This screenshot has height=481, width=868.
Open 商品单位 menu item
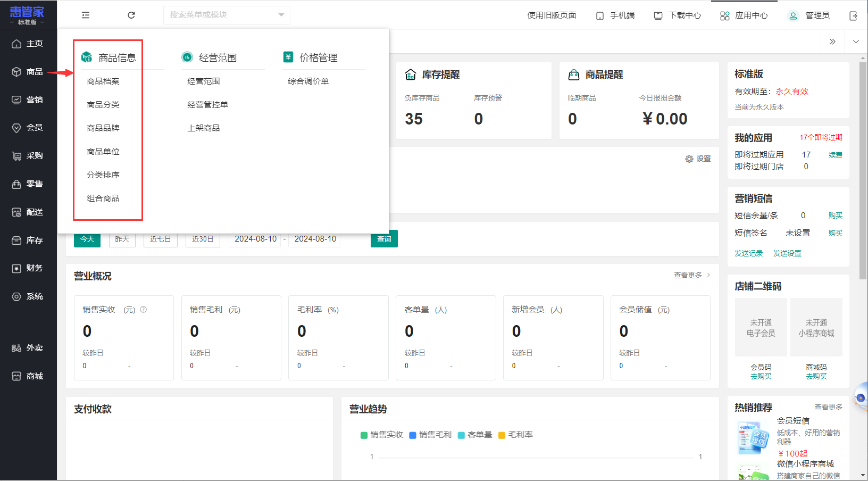[103, 152]
